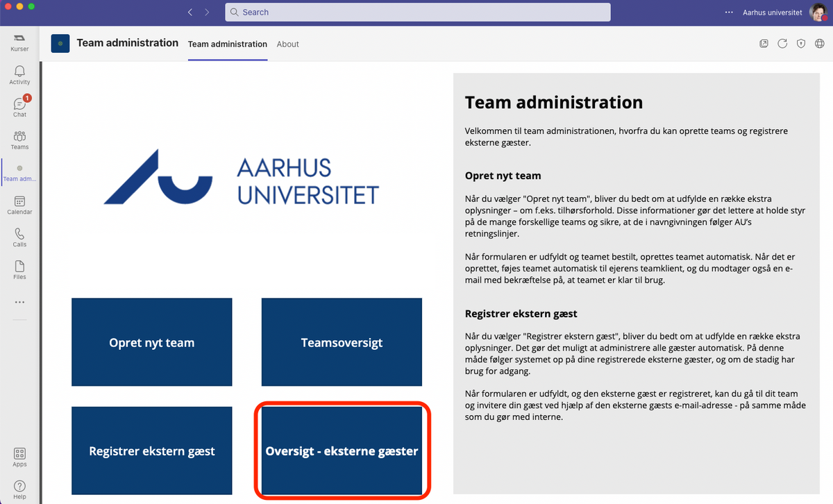Open the app permissions shield icon
This screenshot has width=833, height=504.
click(801, 43)
